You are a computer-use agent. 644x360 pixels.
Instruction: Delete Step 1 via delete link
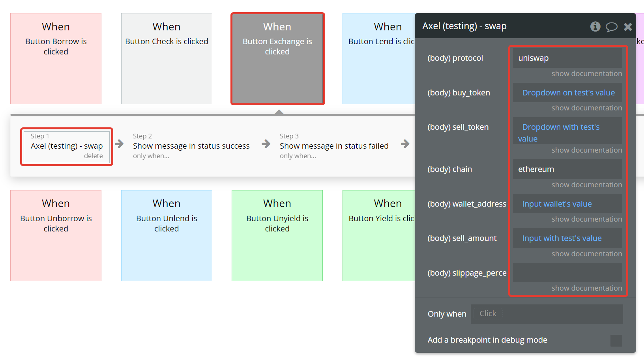point(94,156)
